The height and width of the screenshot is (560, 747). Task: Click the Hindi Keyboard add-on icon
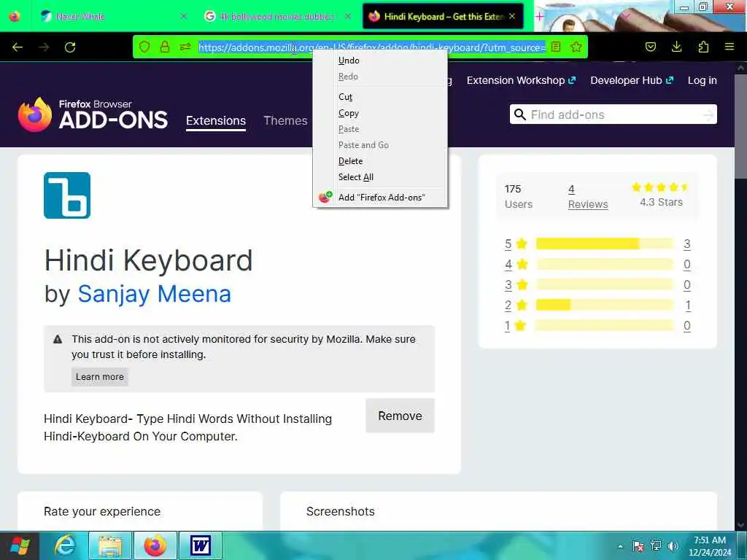67,195
